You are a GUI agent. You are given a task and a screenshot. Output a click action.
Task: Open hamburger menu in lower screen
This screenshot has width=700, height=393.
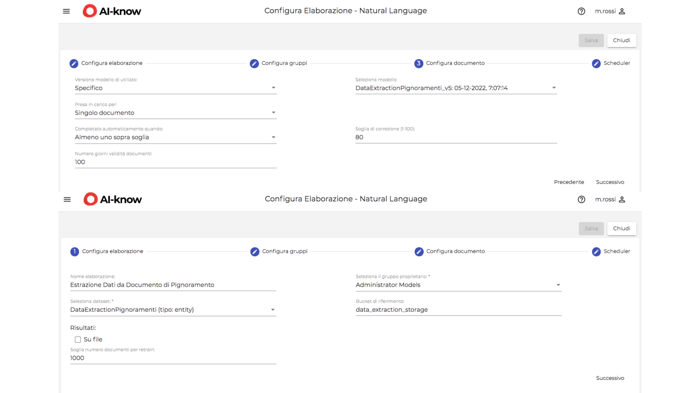coord(67,200)
